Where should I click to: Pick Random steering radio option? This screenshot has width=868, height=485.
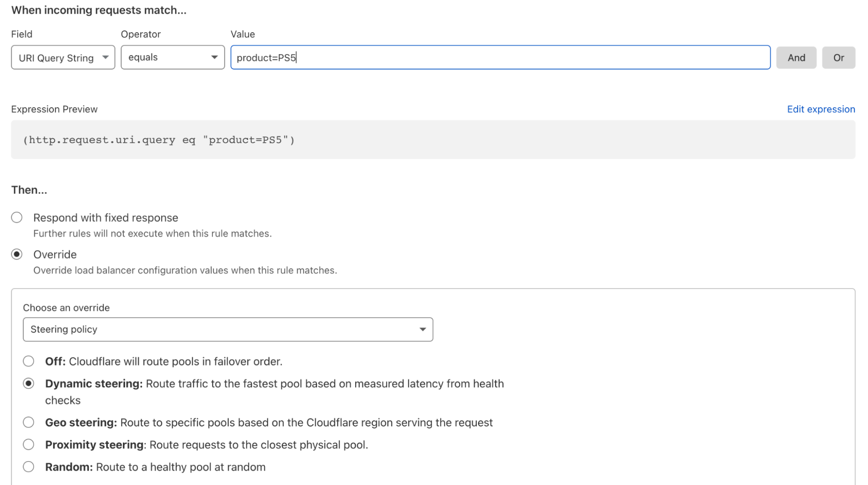click(x=29, y=467)
